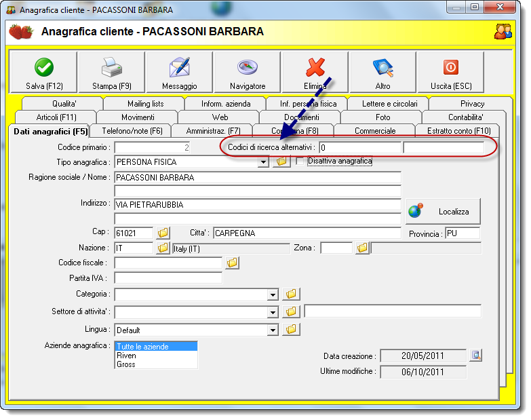Click the Elimina red X button

click(315, 72)
